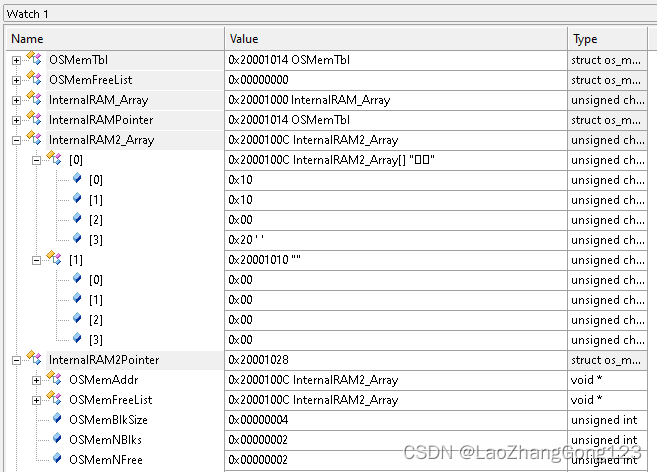The height and width of the screenshot is (472, 657).
Task: Click the struct icon of sub-array [0] at 0x2000100C
Action: pyautogui.click(x=54, y=158)
